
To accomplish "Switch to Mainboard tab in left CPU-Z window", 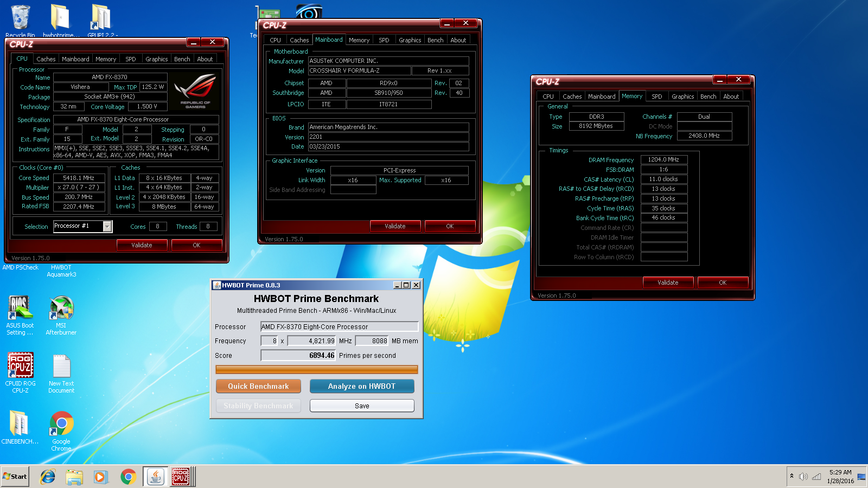I will [x=75, y=59].
